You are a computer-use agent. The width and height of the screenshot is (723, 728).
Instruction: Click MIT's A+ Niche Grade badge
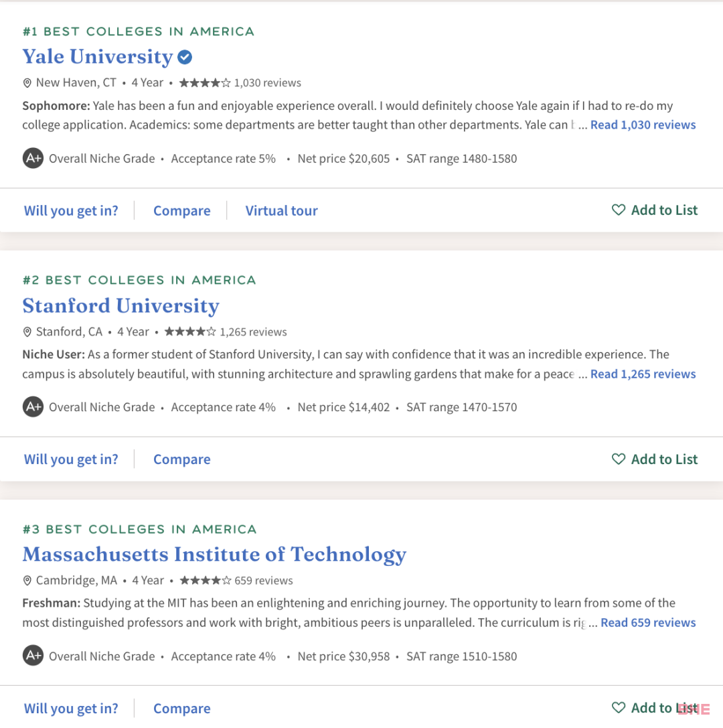point(33,656)
